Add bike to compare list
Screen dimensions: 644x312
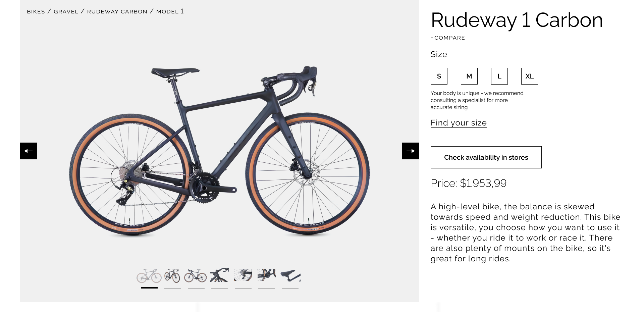[448, 38]
